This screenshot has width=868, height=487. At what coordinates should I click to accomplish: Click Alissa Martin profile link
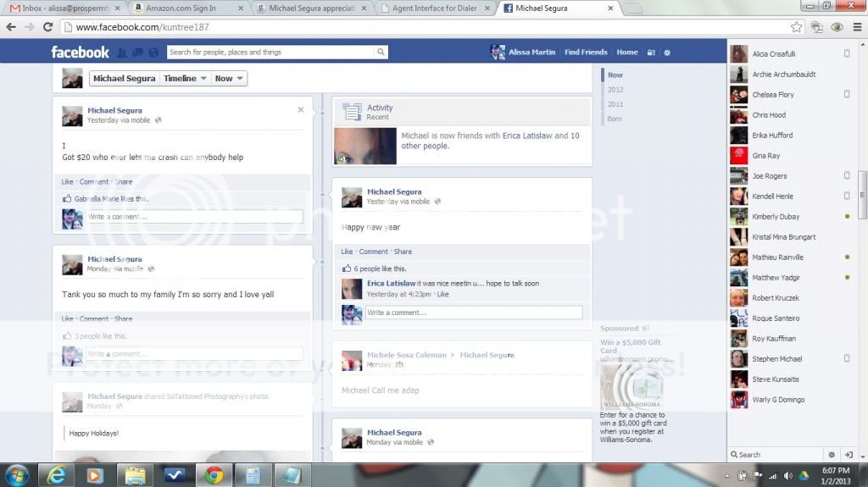(531, 52)
